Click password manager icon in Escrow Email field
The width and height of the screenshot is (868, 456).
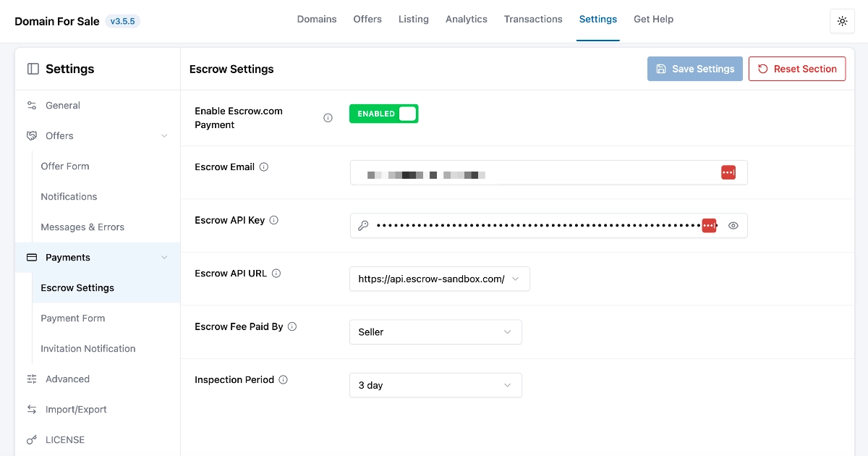728,172
